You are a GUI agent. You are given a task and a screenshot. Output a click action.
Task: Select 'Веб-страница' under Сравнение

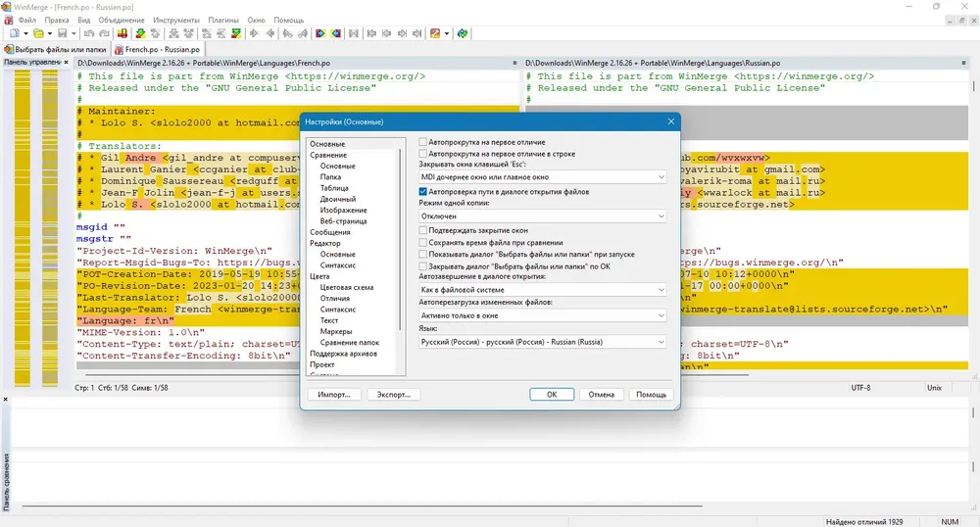pos(343,221)
